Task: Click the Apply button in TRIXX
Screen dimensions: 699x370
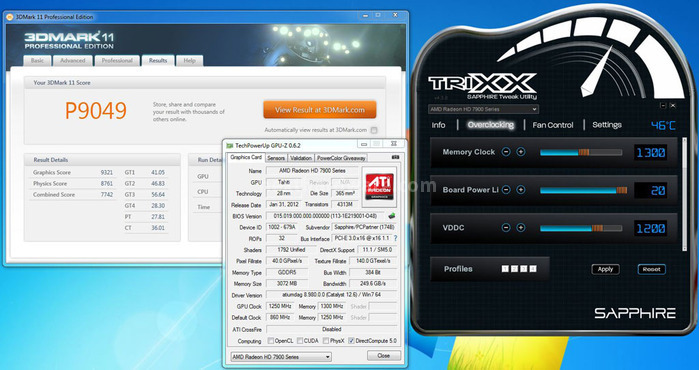Action: click(605, 269)
